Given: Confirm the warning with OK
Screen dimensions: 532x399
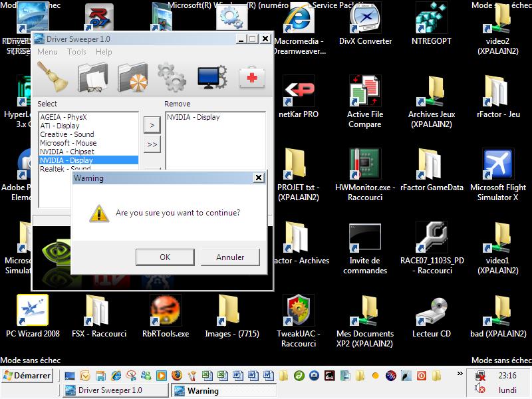Looking at the screenshot, I should point(165,257).
